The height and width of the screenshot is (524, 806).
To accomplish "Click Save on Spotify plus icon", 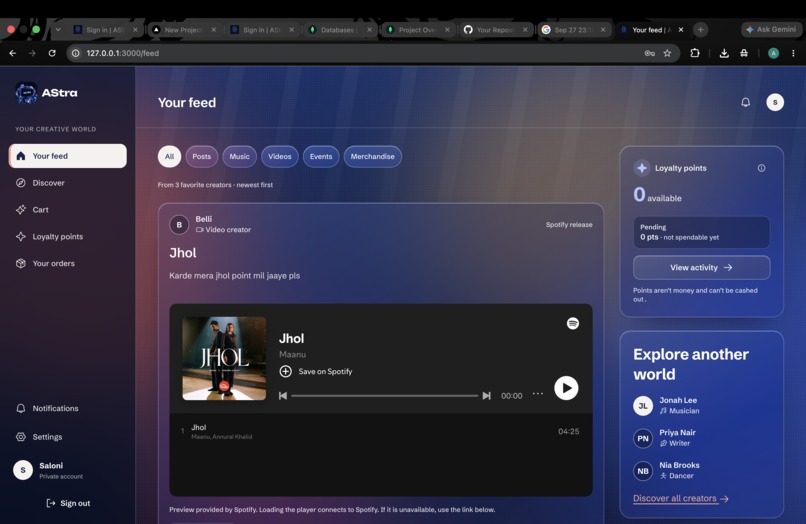I will click(285, 371).
